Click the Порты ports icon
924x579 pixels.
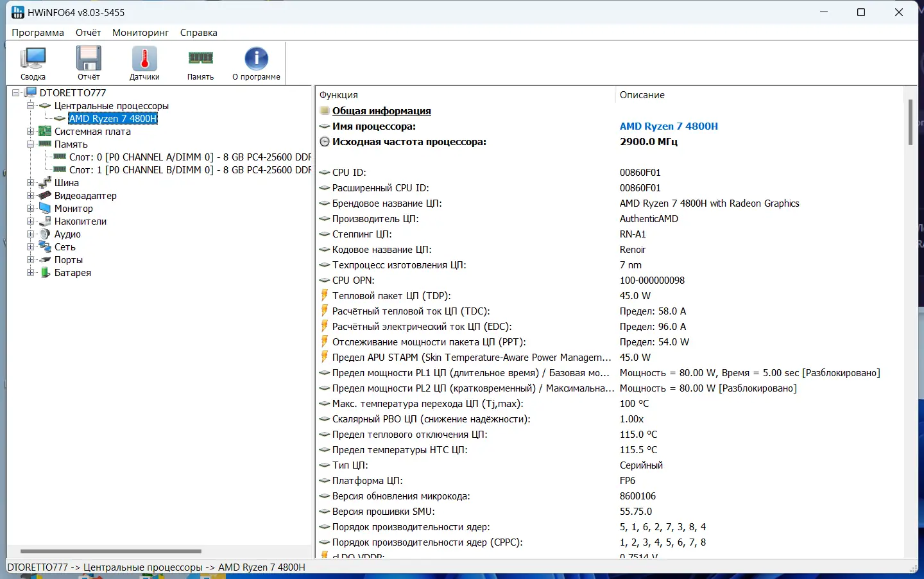tap(45, 259)
